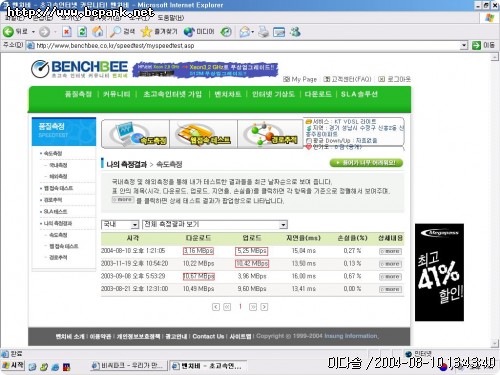Open 해외측정 in left sidebar
Viewport: 500px width, 375px height.
pos(58,176)
